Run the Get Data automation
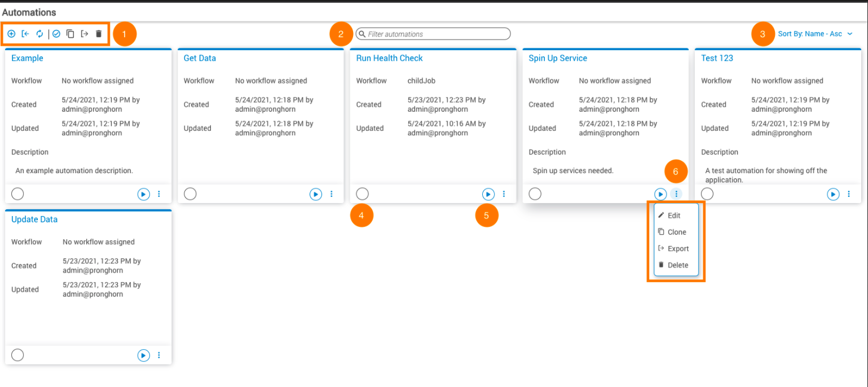The image size is (868, 387). tap(316, 194)
